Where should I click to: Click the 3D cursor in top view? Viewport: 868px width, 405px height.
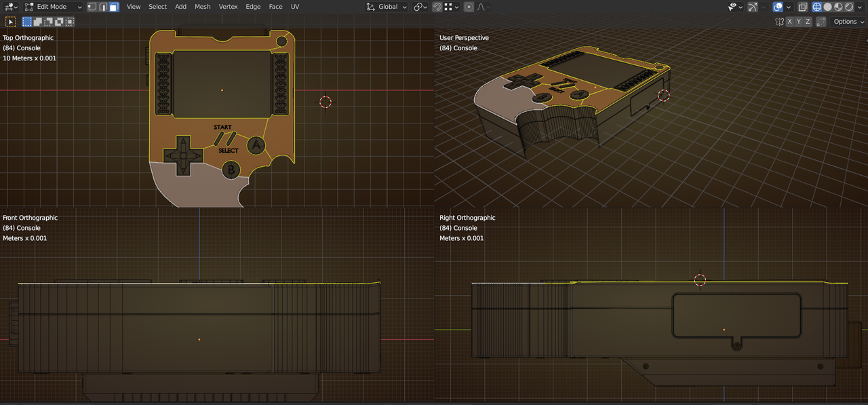click(325, 102)
